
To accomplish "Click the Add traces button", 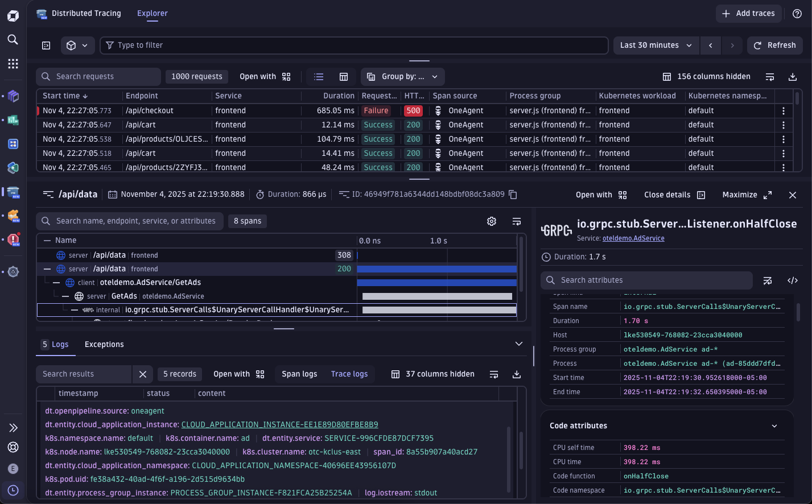I will click(748, 14).
